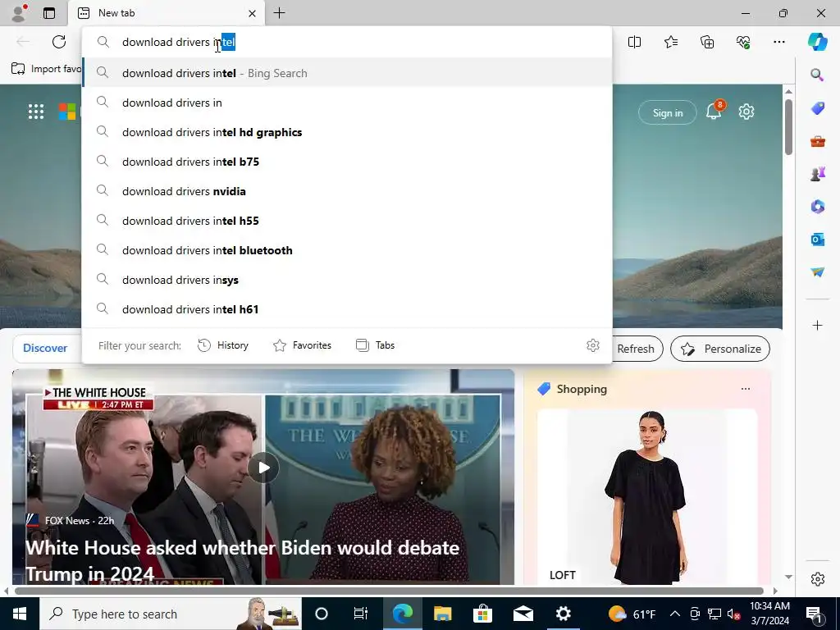
Task: Toggle split screen icon in the toolbar
Action: [634, 42]
